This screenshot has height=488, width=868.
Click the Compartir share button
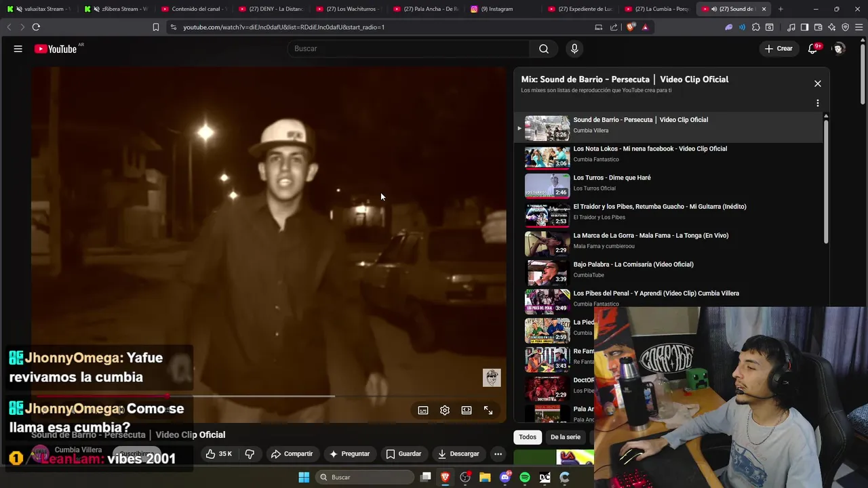(292, 453)
